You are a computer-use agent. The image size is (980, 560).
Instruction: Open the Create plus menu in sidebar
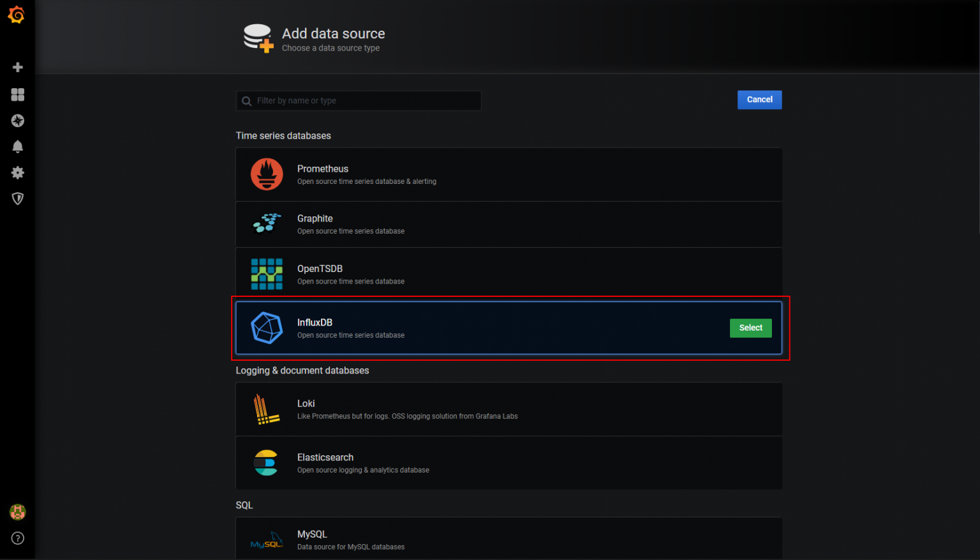pos(18,67)
